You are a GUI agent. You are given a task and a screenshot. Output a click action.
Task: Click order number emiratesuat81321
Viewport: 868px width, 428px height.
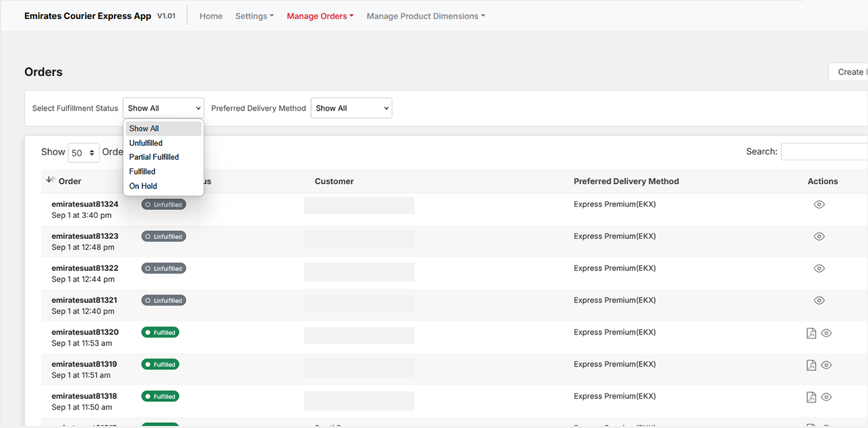(85, 300)
